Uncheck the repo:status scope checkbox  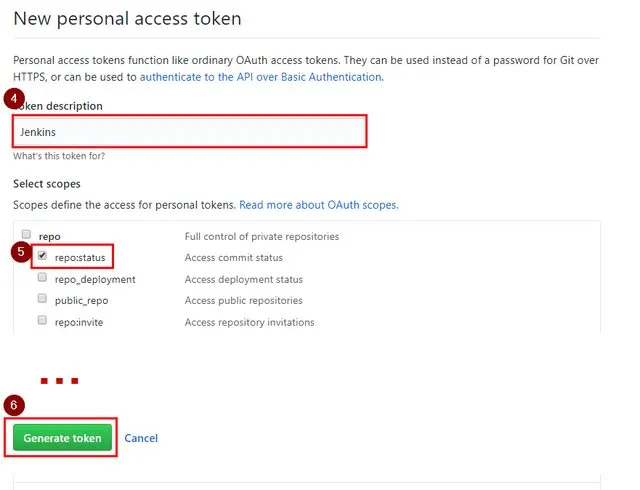tap(42, 256)
